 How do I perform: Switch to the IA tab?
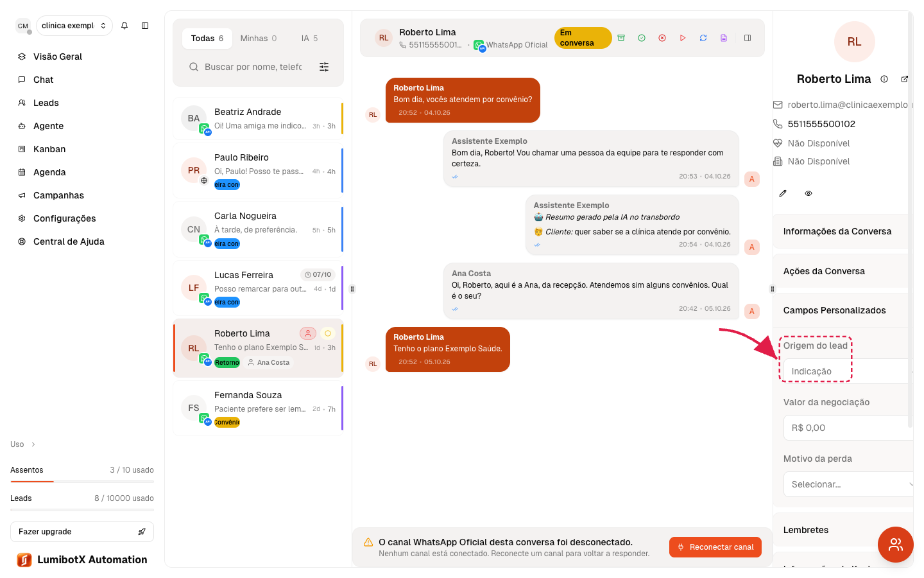point(309,39)
